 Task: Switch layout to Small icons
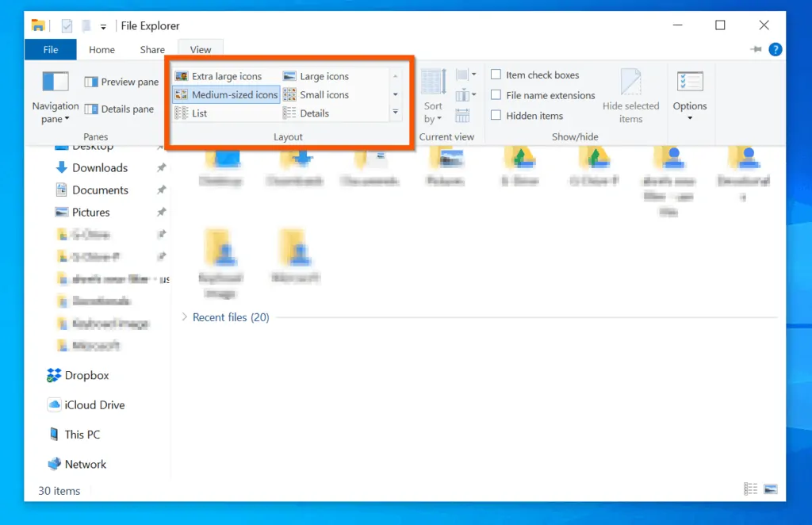(x=316, y=94)
